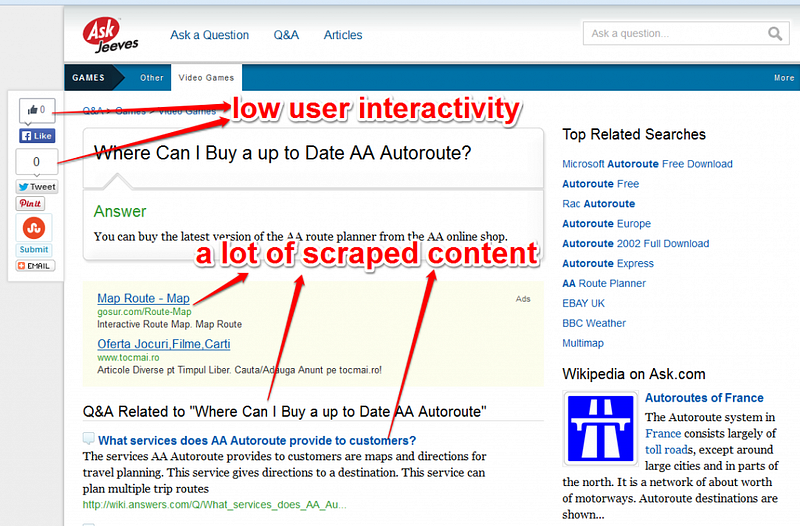Open the wiki.answers.com source link
The height and width of the screenshot is (526, 800).
(x=214, y=505)
